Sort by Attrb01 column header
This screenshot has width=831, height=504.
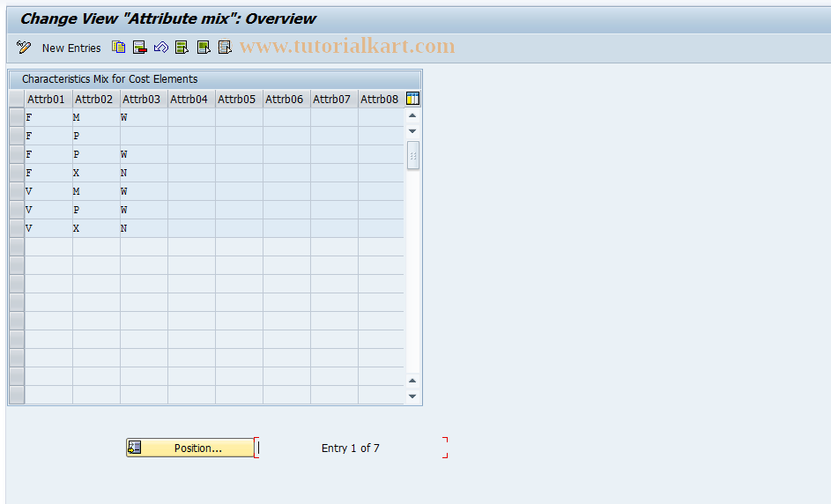(48, 99)
